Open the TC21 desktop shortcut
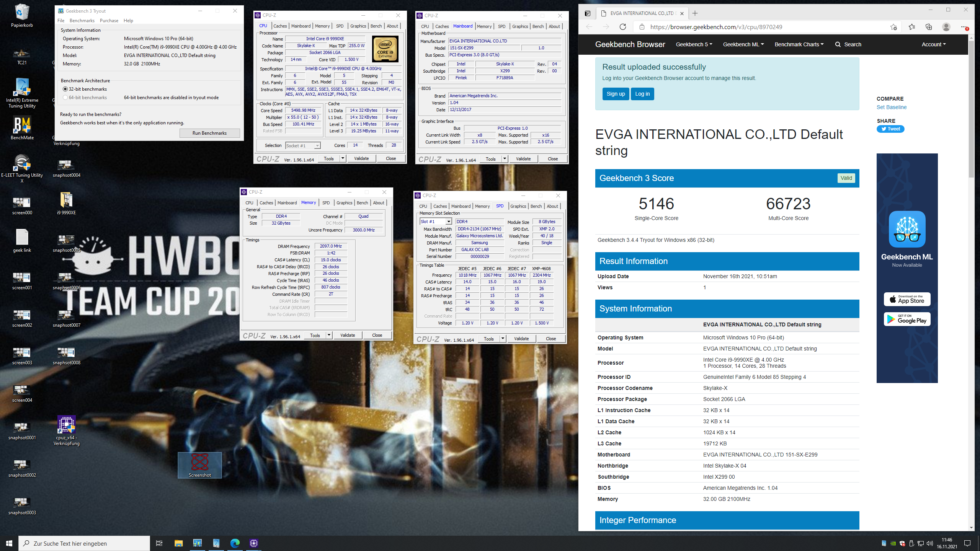The width and height of the screenshot is (980, 551). (22, 55)
